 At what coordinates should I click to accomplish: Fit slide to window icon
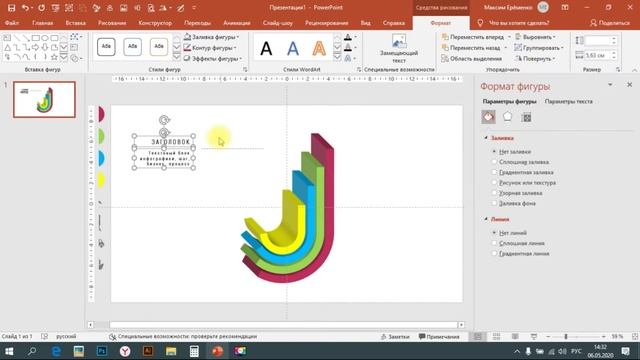tap(635, 336)
